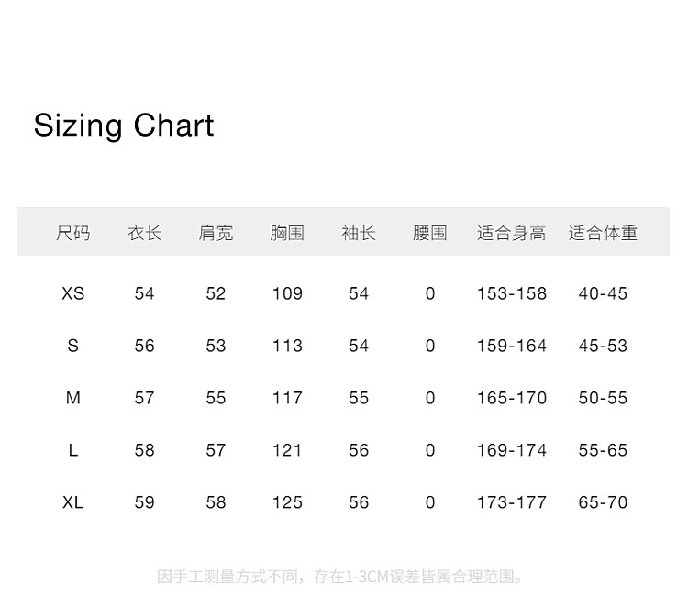Click the 胸围 column header
The height and width of the screenshot is (616, 688).
point(287,233)
